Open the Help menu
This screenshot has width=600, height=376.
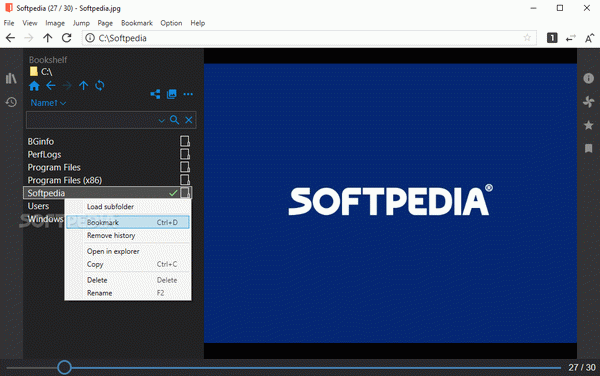click(x=197, y=23)
